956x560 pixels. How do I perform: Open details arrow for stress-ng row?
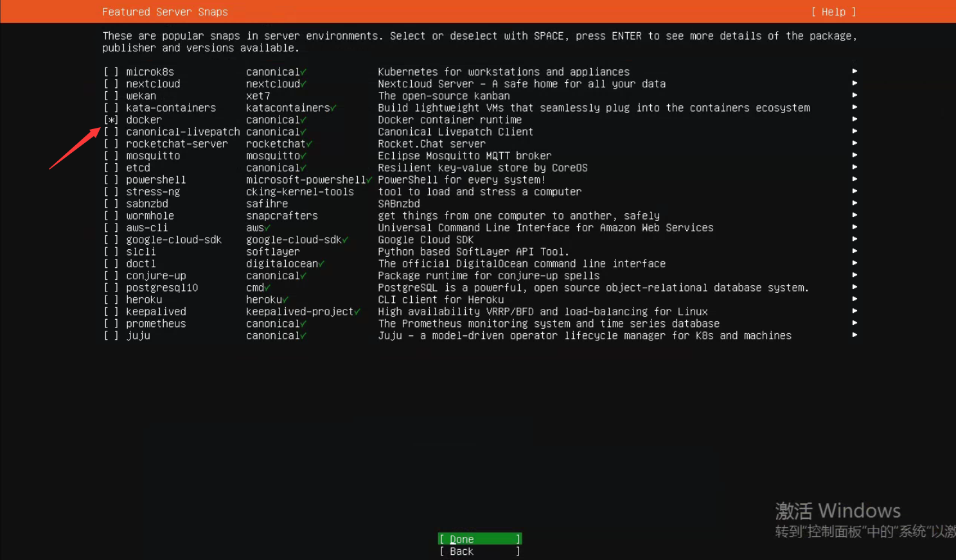point(854,191)
